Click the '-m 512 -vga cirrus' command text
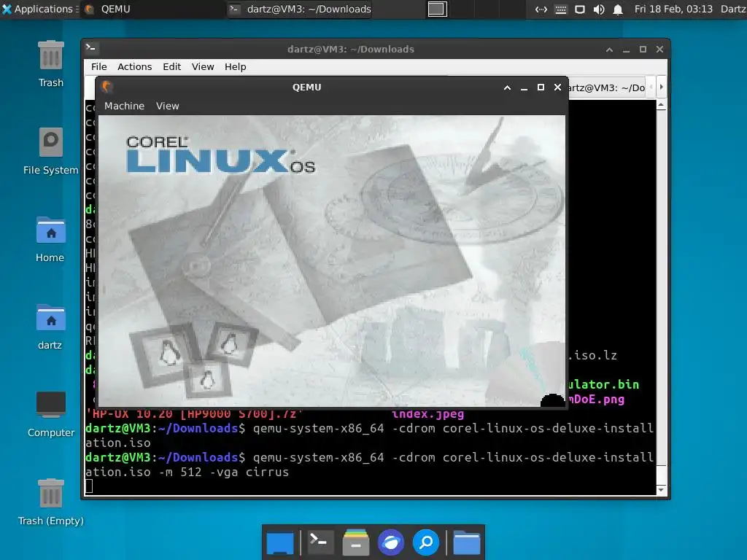 coord(224,472)
